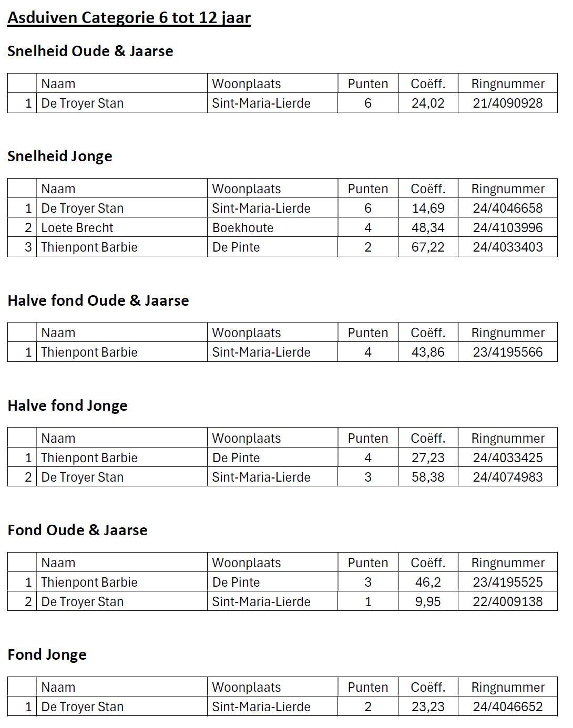Select coefficient value 46,2

[x=428, y=582]
